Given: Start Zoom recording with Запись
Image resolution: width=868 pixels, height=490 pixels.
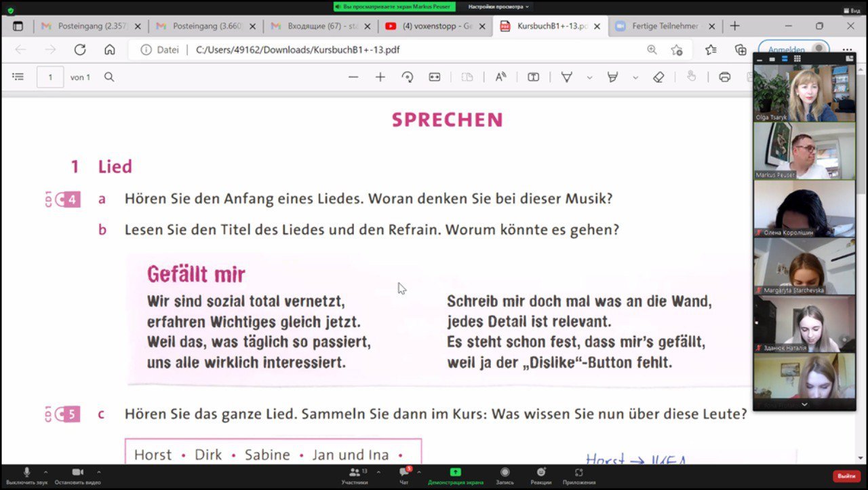Looking at the screenshot, I should [x=505, y=476].
